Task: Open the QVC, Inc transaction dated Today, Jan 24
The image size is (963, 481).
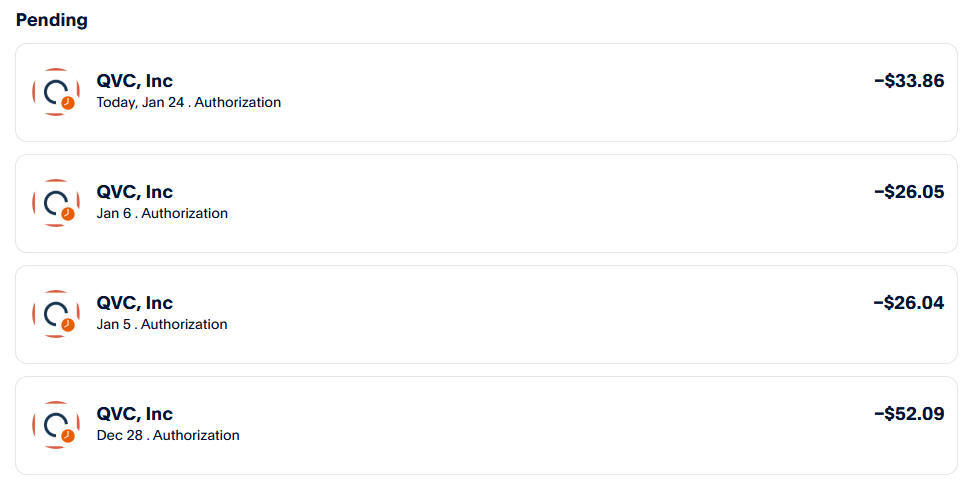Action: (135, 81)
